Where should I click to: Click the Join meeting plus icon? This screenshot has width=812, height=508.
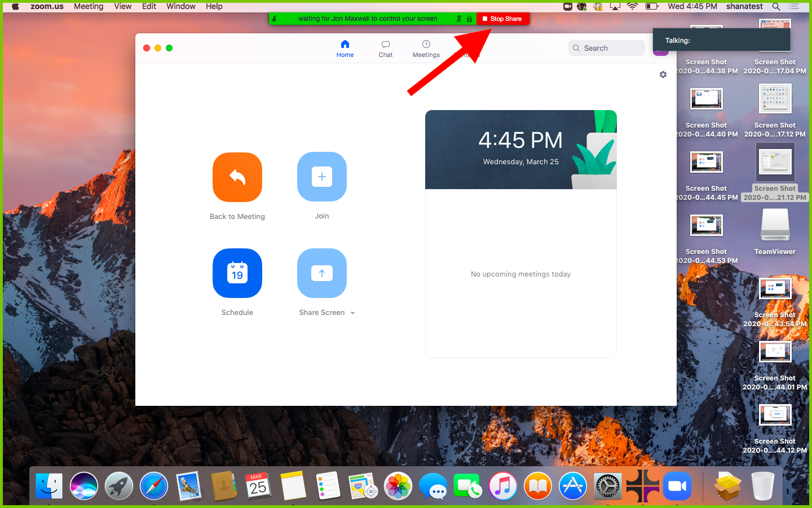pos(322,177)
